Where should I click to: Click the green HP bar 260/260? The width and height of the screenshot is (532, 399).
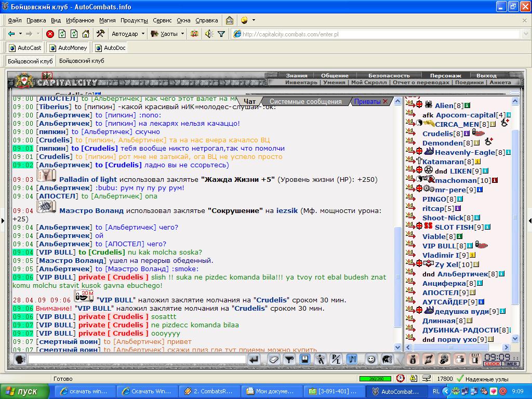[x=375, y=379]
